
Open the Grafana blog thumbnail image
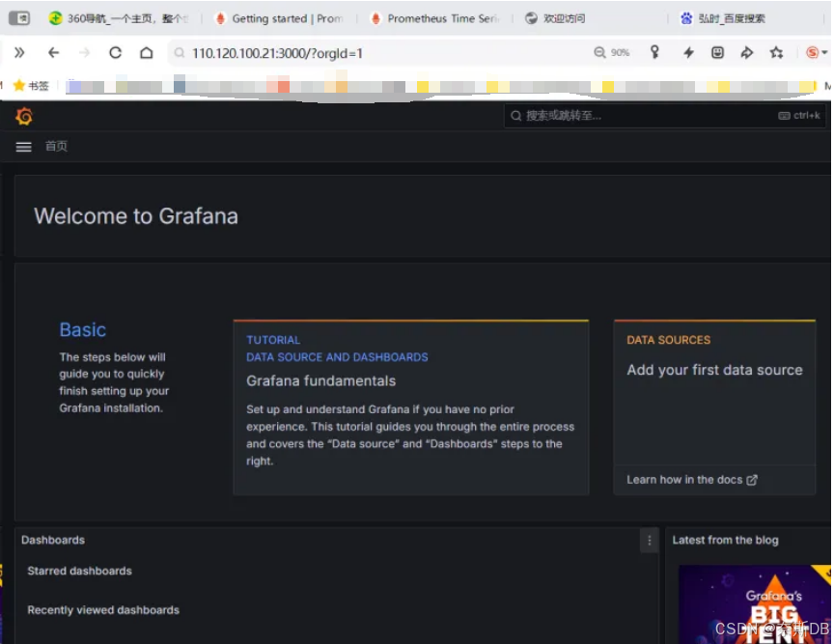[755, 604]
